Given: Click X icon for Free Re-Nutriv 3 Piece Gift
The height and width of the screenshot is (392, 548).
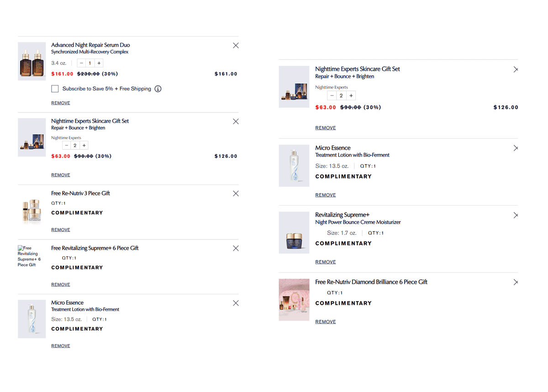Looking at the screenshot, I should point(236,194).
